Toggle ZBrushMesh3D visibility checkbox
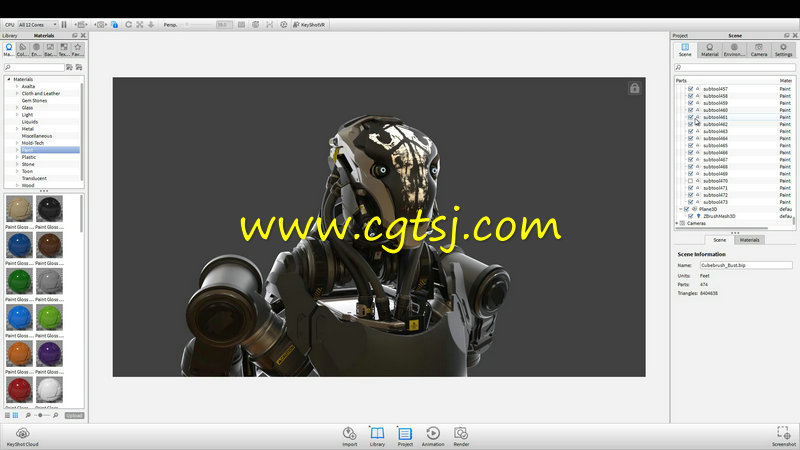The width and height of the screenshot is (800, 450). (x=691, y=216)
